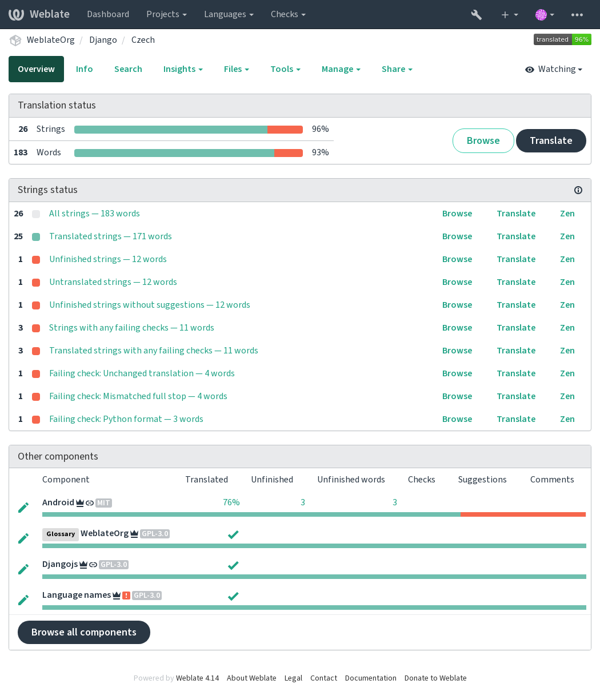Click the GPL-3.0 badge beside WeblateOrg glossary

[155, 534]
